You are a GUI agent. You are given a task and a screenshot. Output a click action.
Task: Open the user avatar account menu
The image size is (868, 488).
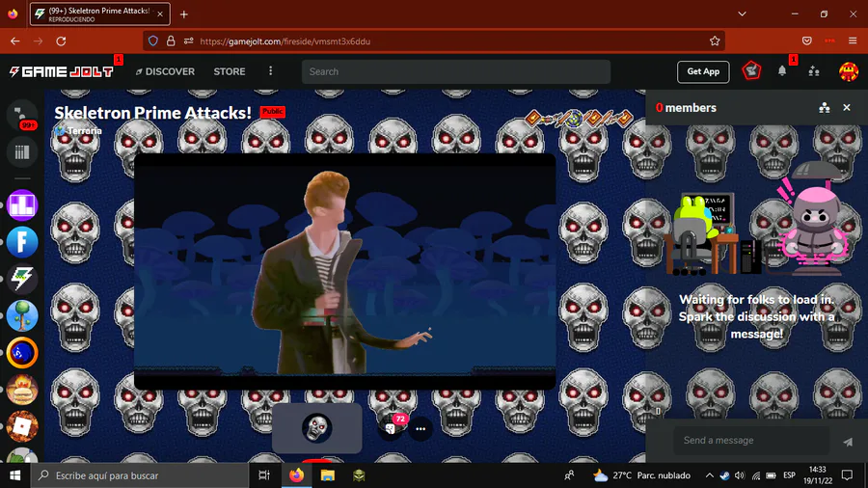click(x=848, y=71)
